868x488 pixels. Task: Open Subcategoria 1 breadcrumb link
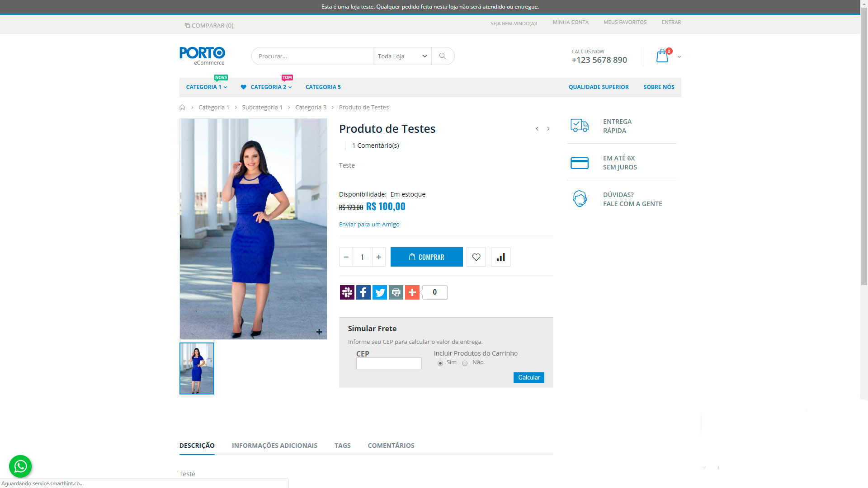(x=262, y=108)
